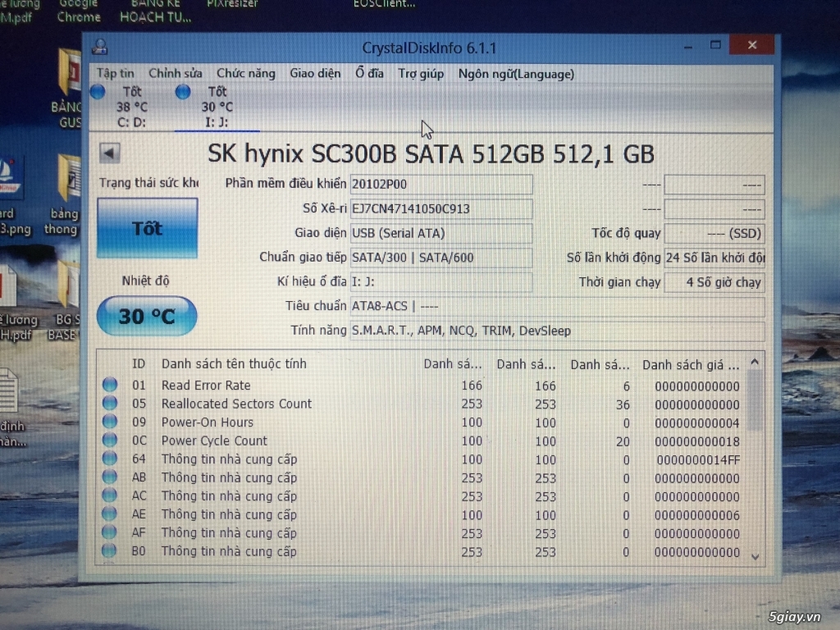
Task: Click the Tốt health status button
Action: (148, 228)
